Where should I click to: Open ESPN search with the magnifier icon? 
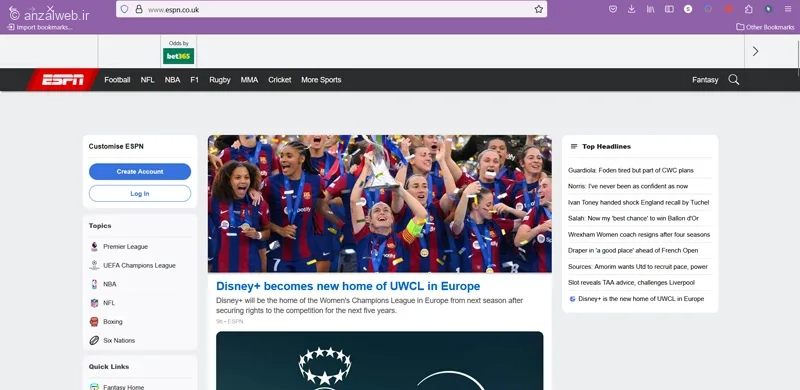(x=734, y=80)
